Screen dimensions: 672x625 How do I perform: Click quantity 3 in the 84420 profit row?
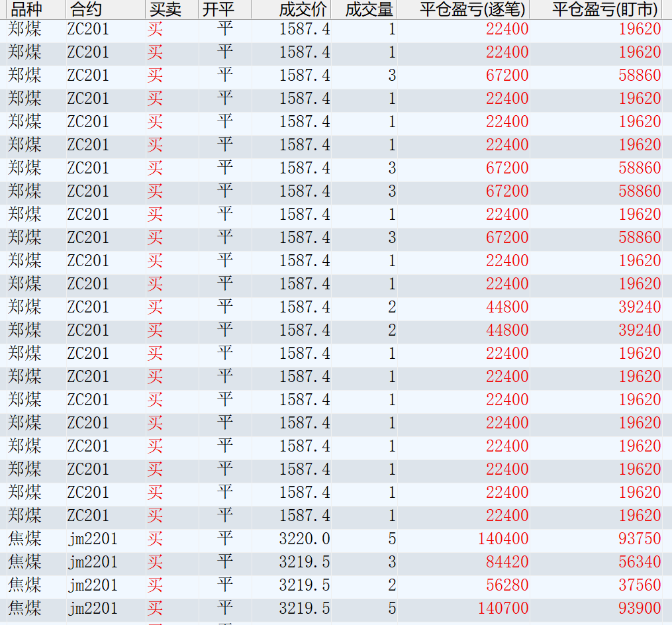click(392, 562)
